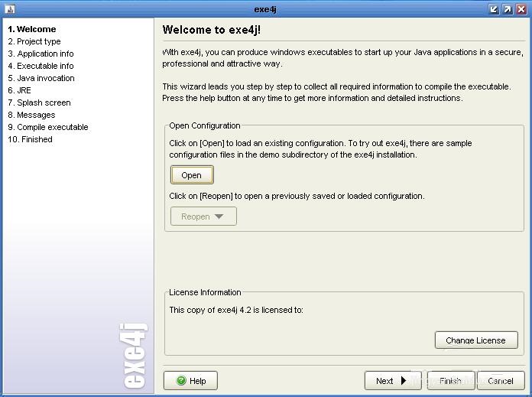
Task: Maximize the exe4j window
Action: point(508,9)
